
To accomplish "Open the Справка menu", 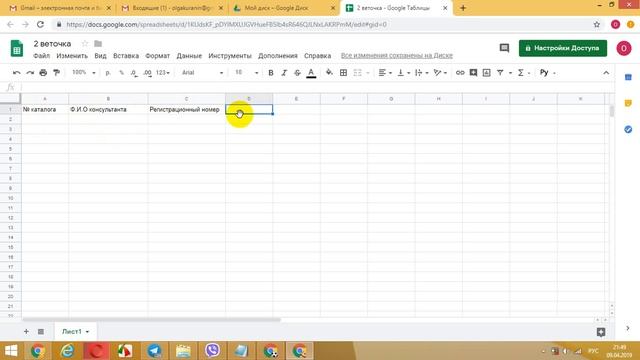I will point(318,56).
